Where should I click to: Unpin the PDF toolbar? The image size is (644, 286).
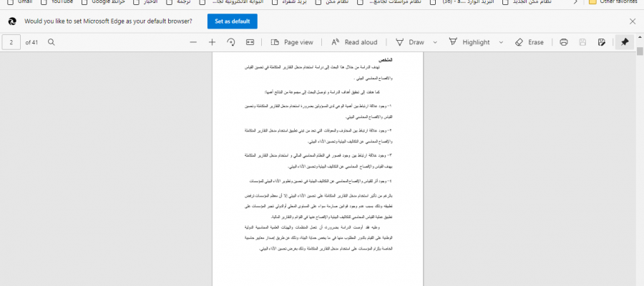[625, 42]
